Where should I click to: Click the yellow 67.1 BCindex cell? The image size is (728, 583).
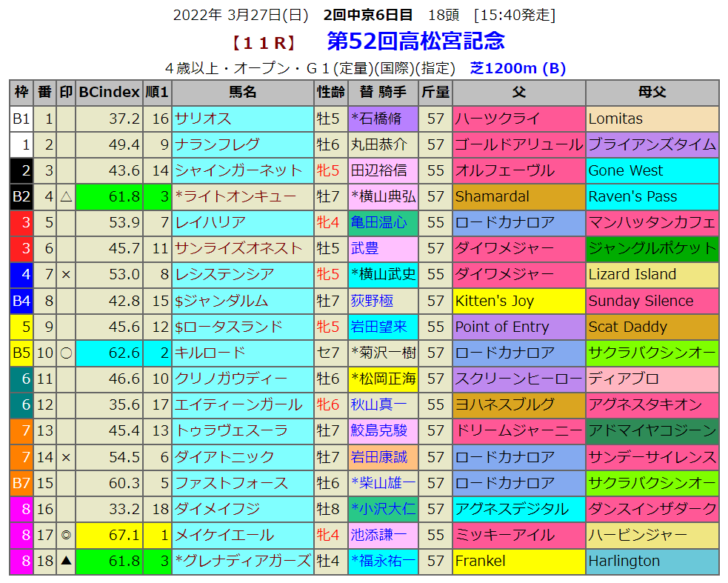tap(109, 535)
